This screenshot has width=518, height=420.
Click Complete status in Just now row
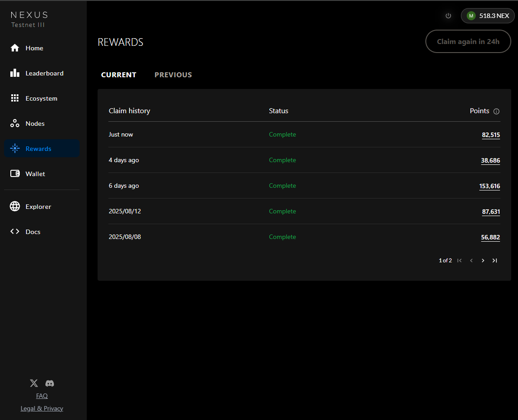click(282, 134)
